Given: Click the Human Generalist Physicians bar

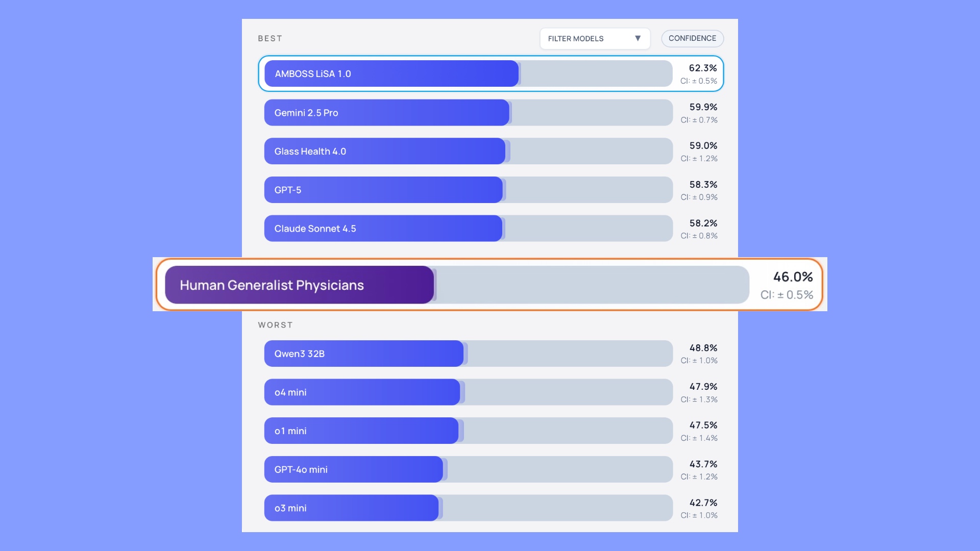Looking at the screenshot, I should (x=299, y=285).
